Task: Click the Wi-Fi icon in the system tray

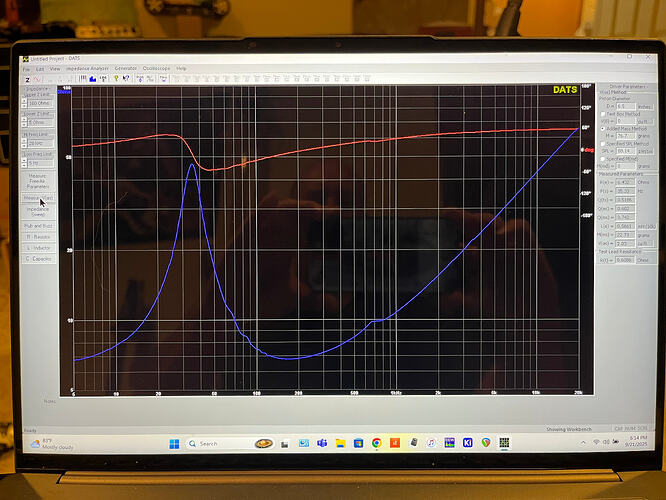Action: [x=596, y=442]
